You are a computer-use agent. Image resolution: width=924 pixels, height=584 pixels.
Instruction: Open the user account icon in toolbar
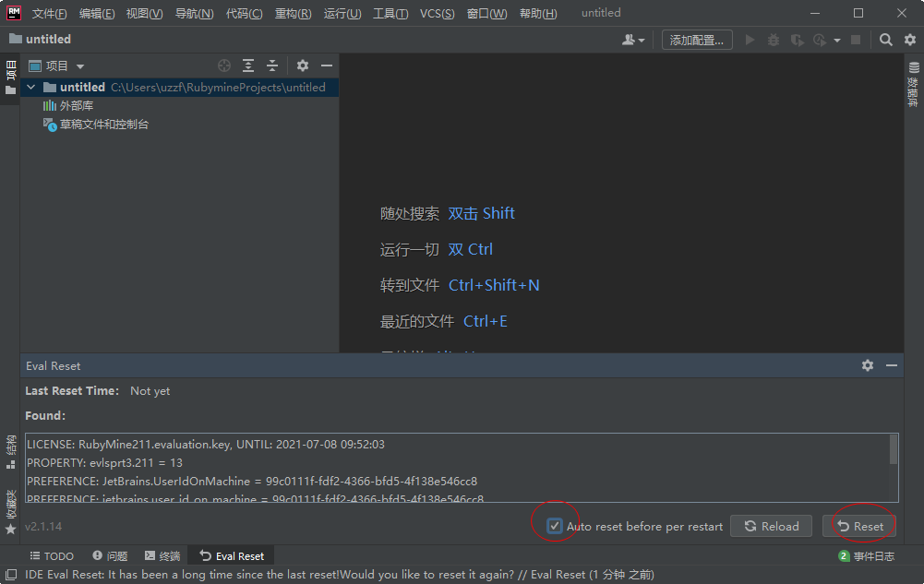[629, 40]
